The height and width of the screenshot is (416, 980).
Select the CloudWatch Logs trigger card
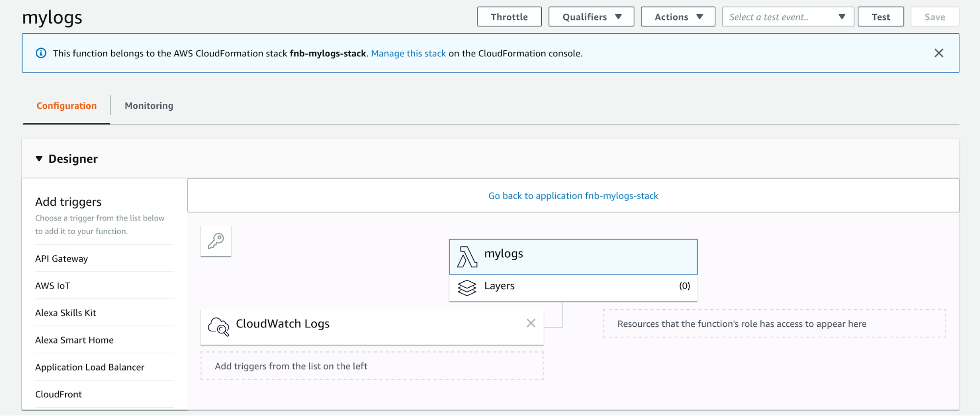pyautogui.click(x=372, y=327)
